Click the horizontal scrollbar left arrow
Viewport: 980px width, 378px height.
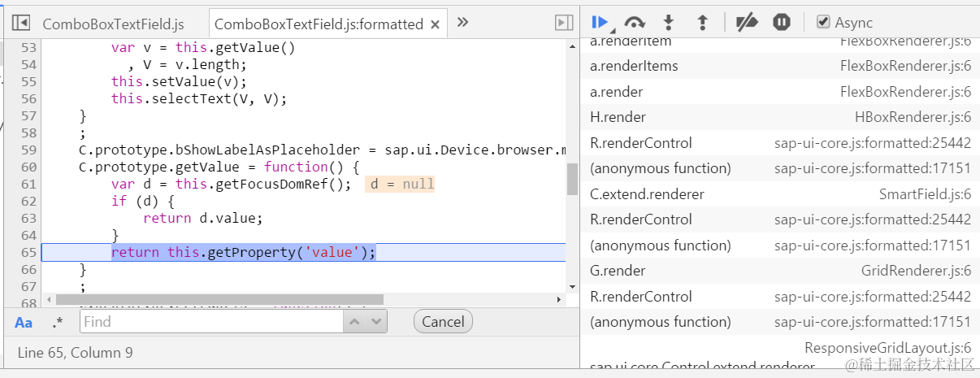click(x=48, y=299)
